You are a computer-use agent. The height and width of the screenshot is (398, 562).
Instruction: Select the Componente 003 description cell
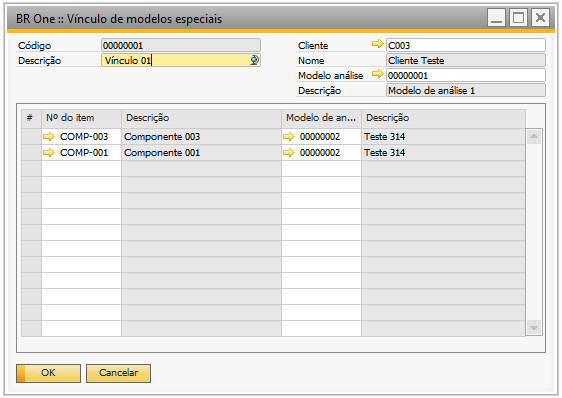[201, 137]
